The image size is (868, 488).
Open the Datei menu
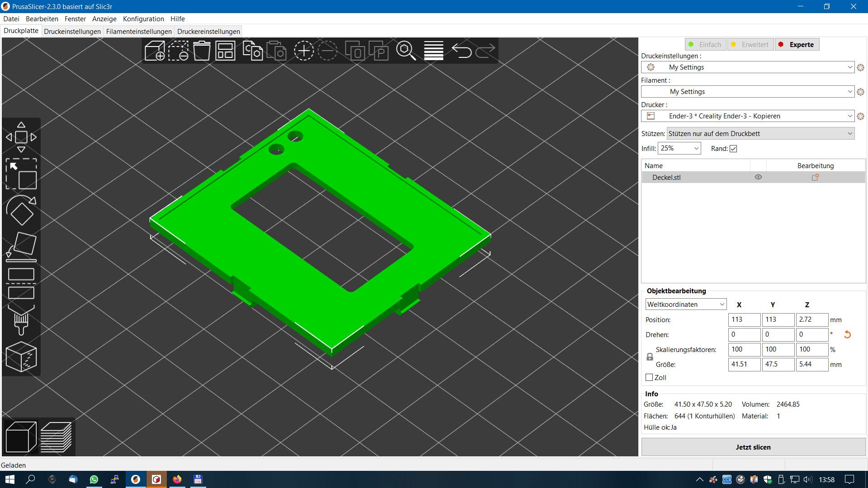pyautogui.click(x=11, y=19)
